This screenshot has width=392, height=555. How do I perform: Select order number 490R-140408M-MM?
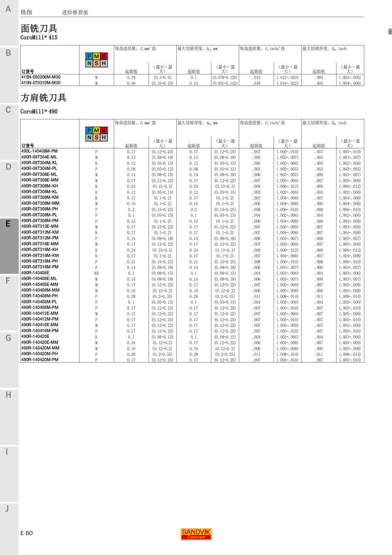pos(40,290)
